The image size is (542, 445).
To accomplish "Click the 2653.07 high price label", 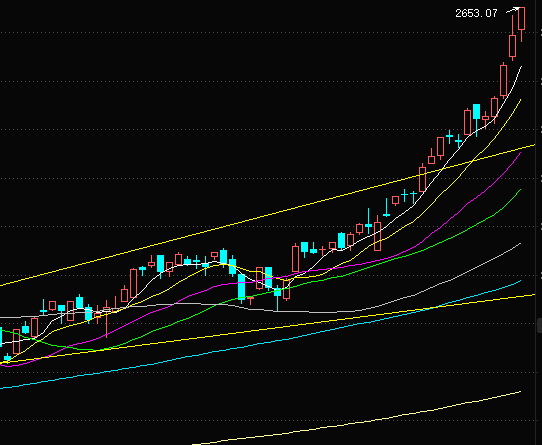I will [x=476, y=13].
